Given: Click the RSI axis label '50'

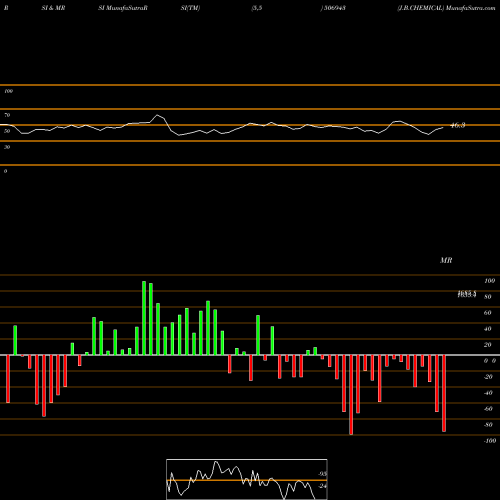Looking at the screenshot, I should coord(7,131).
